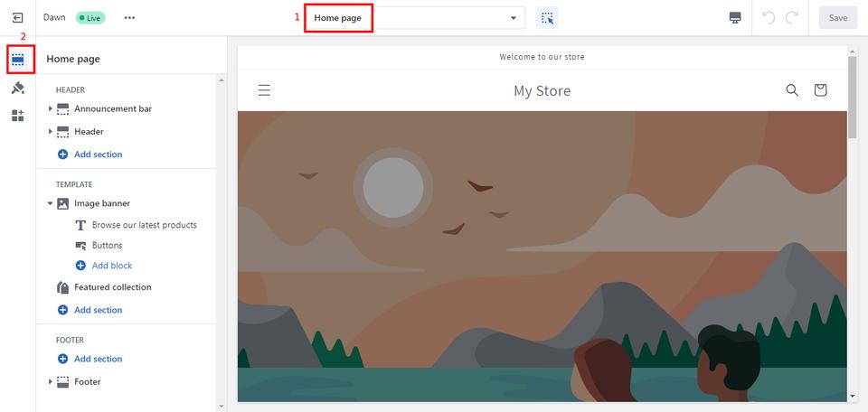Click the search icon in store preview
This screenshot has width=868, height=412.
[x=792, y=90]
